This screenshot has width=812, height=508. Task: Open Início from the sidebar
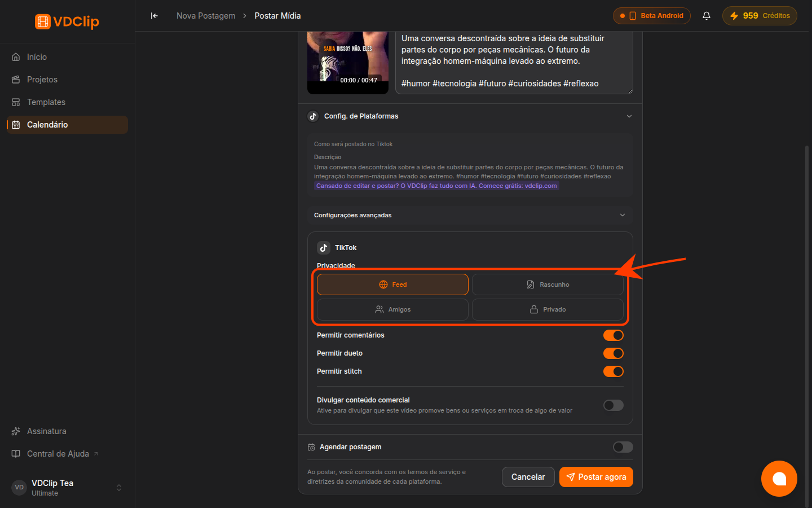click(x=67, y=57)
